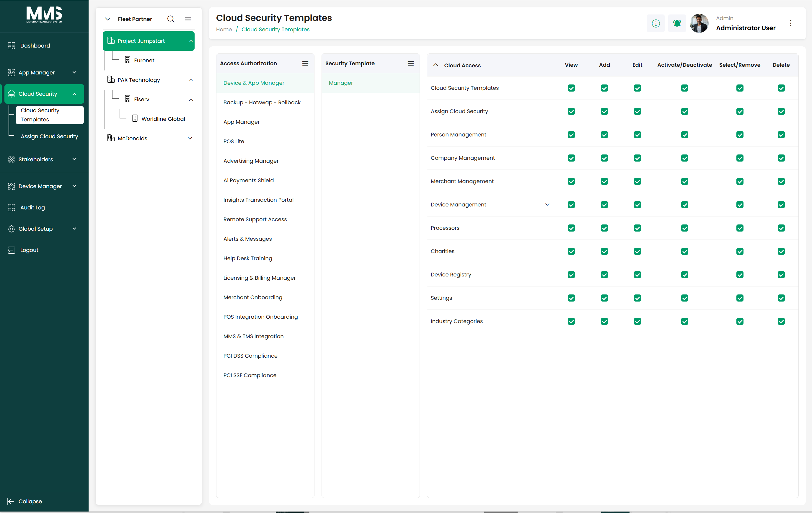Expand the Device Manager sidebar chevron

pyautogui.click(x=74, y=186)
